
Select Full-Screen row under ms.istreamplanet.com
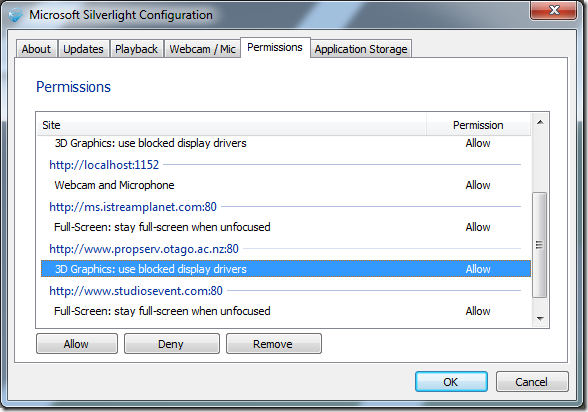coord(286,227)
